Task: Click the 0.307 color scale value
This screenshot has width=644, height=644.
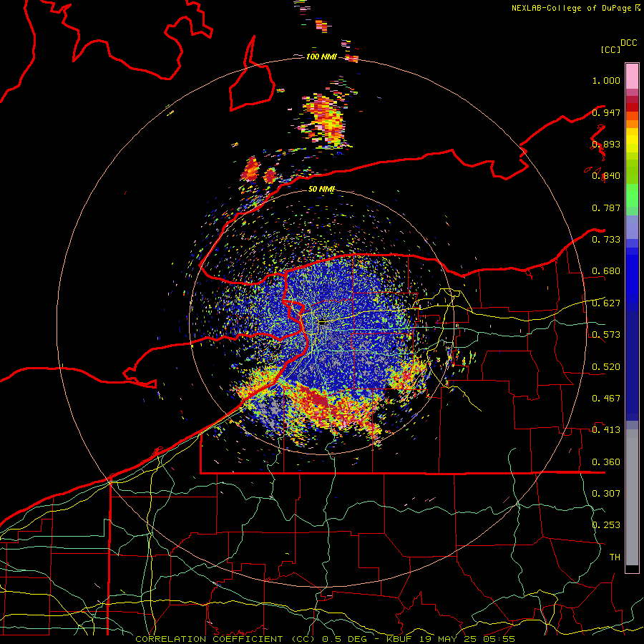Action: [606, 494]
